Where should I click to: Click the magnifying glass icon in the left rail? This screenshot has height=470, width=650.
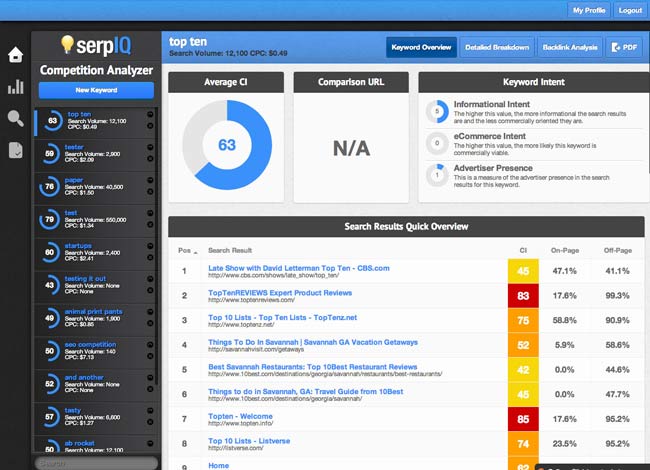coord(15,119)
